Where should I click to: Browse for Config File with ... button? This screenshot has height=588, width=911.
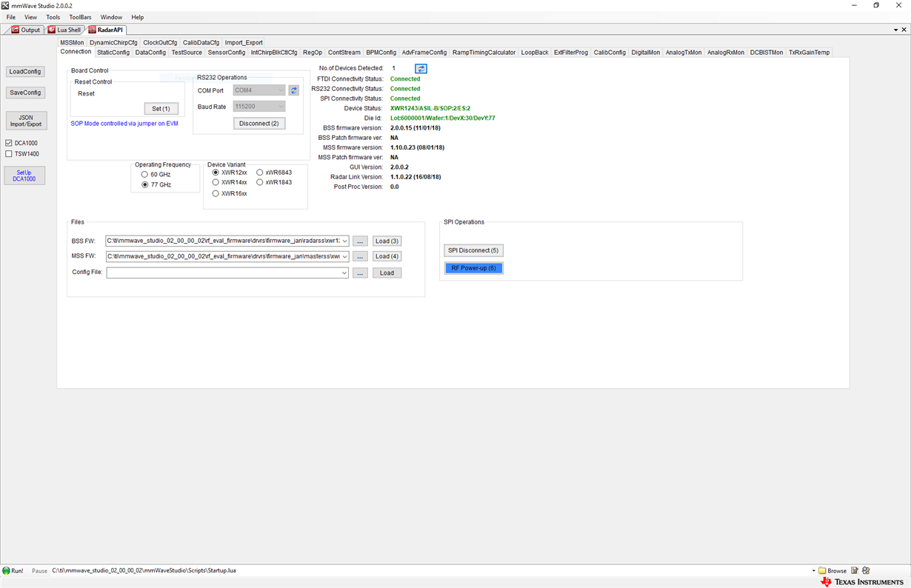click(x=360, y=273)
